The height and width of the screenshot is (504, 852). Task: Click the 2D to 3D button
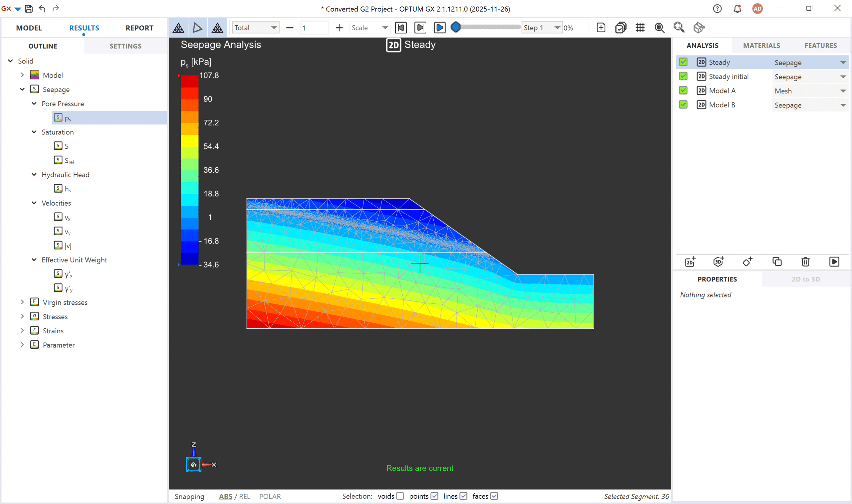pos(805,279)
